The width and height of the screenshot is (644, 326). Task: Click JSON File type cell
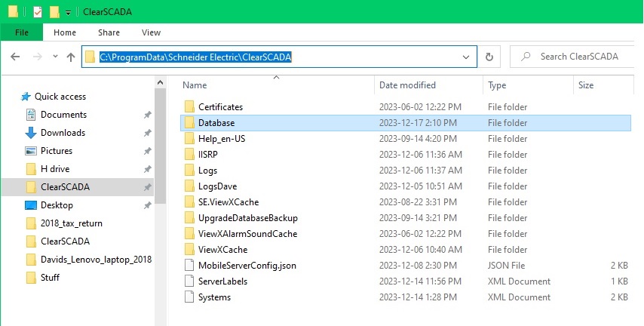pos(507,265)
